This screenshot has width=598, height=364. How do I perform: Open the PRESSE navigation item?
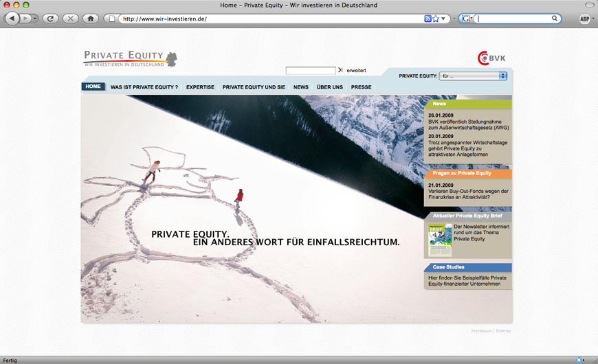click(x=361, y=87)
